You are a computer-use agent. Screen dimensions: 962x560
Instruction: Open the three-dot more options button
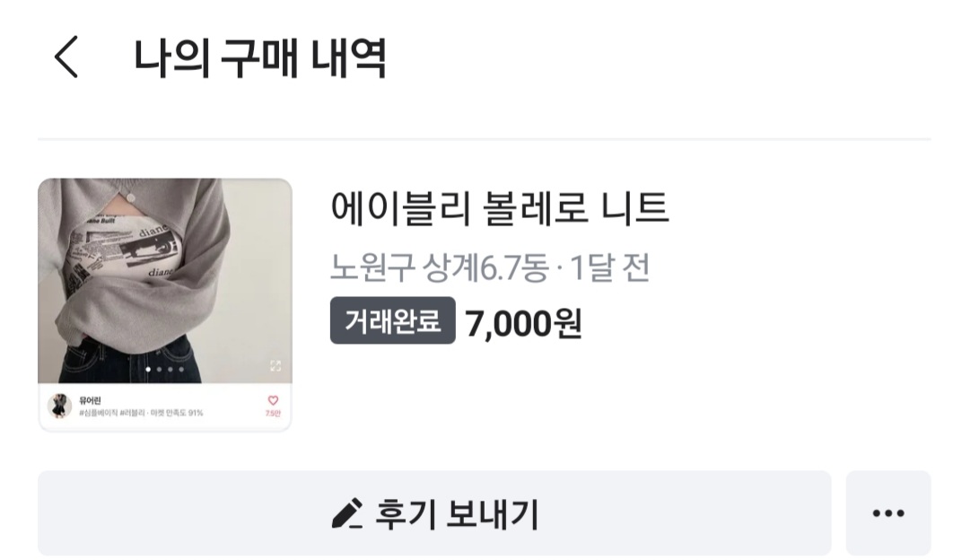(x=888, y=512)
